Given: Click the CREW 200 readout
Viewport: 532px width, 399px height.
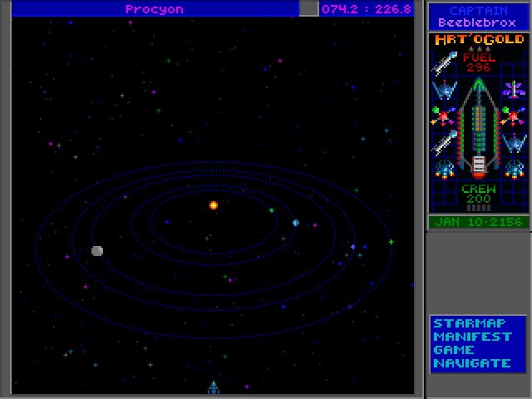Looking at the screenshot, I should (479, 194).
